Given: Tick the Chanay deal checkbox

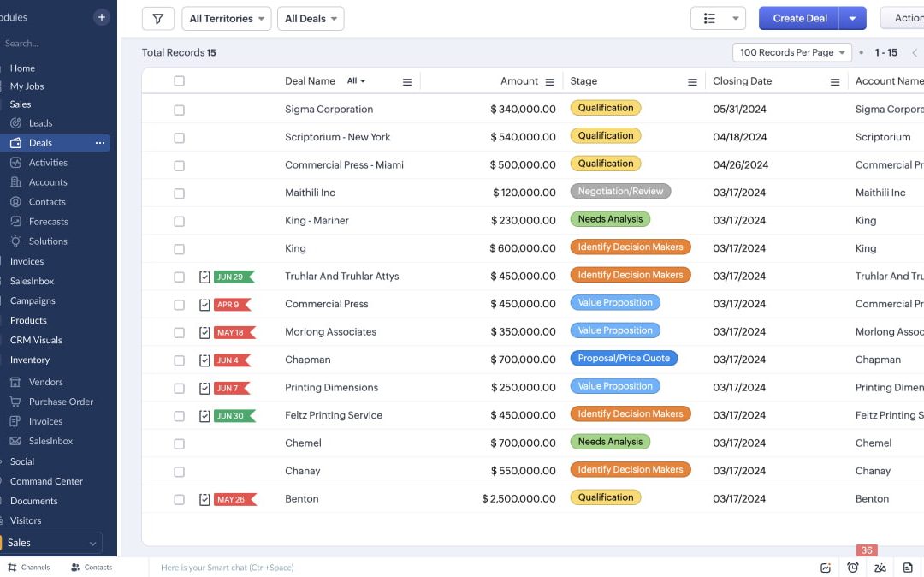Looking at the screenshot, I should pyautogui.click(x=179, y=472).
